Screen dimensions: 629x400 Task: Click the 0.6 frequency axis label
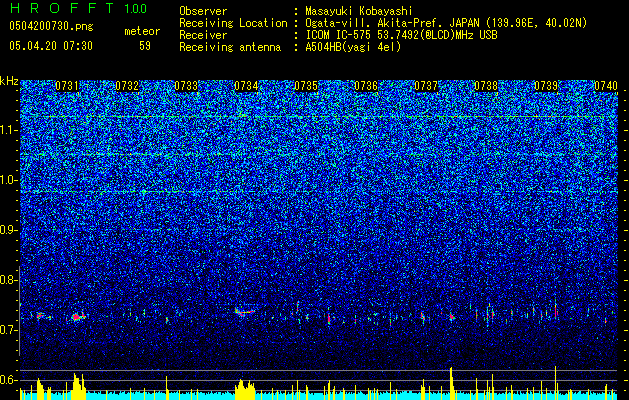click(x=9, y=380)
